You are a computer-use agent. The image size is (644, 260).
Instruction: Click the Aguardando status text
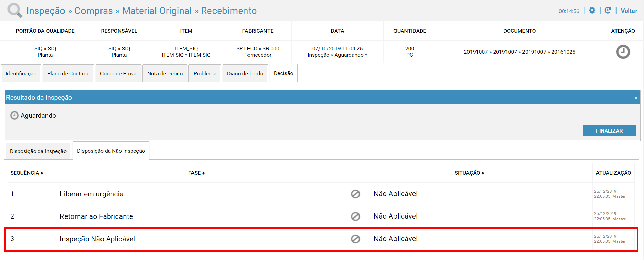point(38,116)
